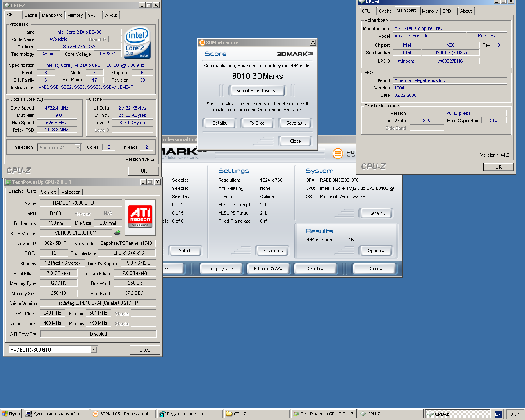Click the Driver Version field in GPU-Z

[98, 303]
